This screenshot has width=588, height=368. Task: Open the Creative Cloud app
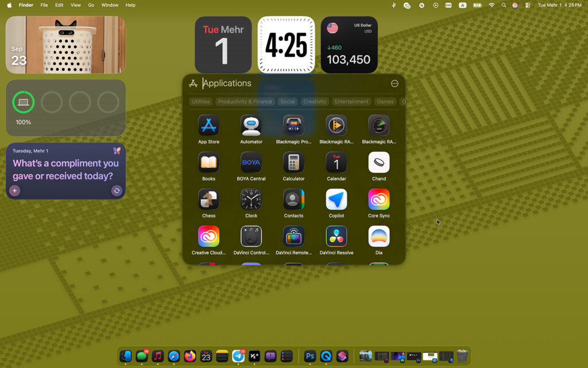[x=208, y=236]
